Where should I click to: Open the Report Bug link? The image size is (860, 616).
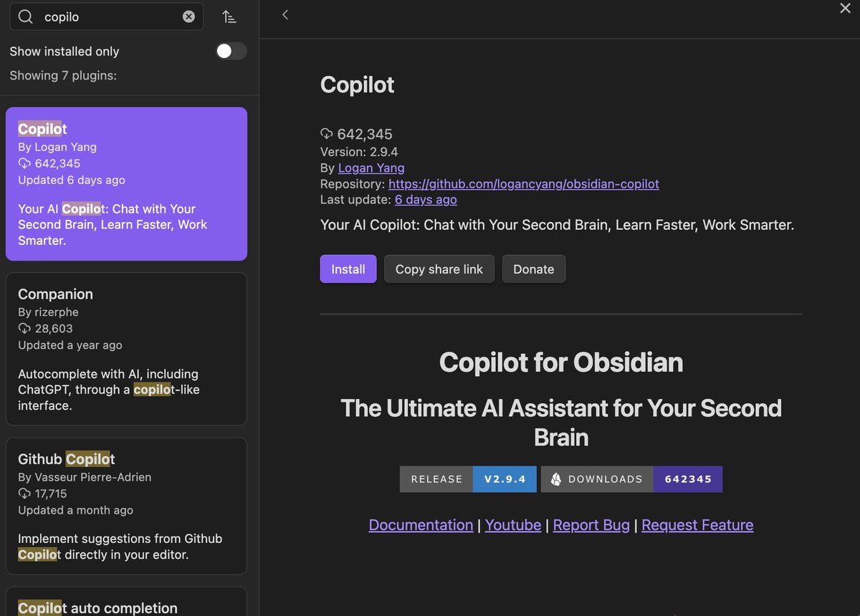tap(591, 525)
